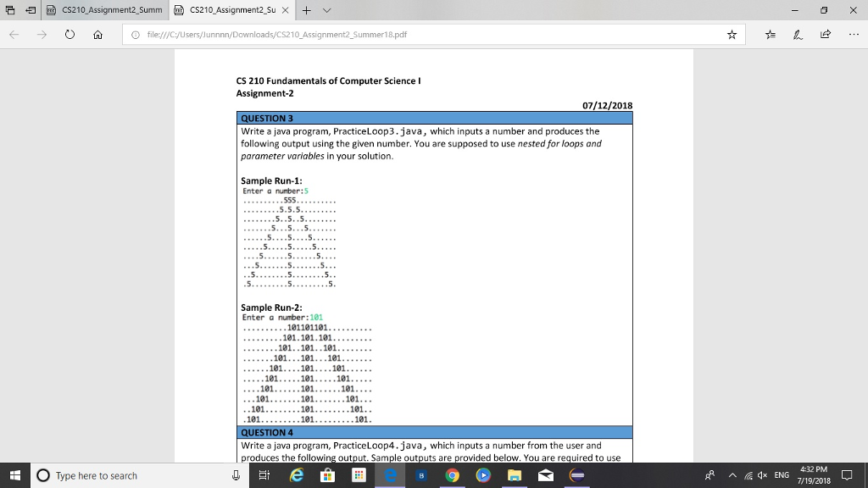Open network Wi-Fi settings
Screen dimensions: 868x488
(x=748, y=475)
